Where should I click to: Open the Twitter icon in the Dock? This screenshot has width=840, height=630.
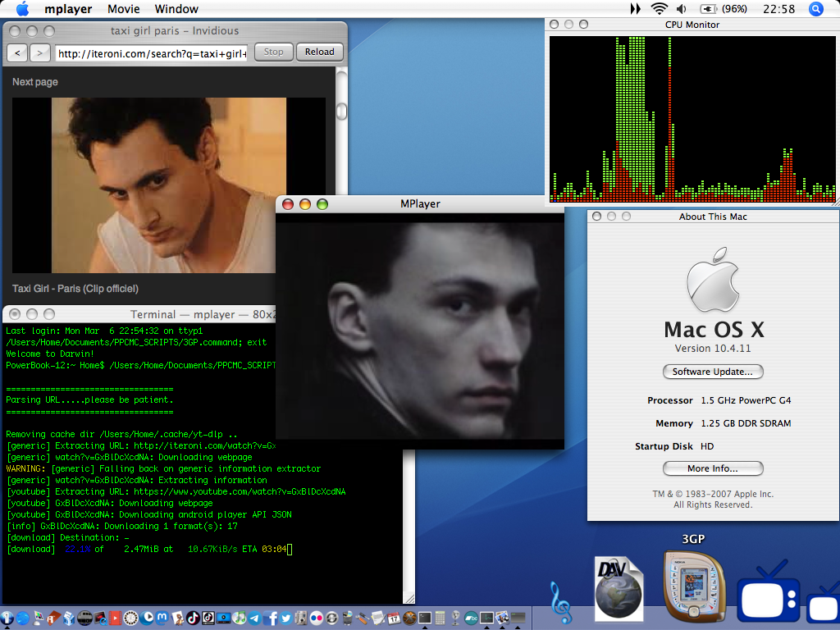286,619
